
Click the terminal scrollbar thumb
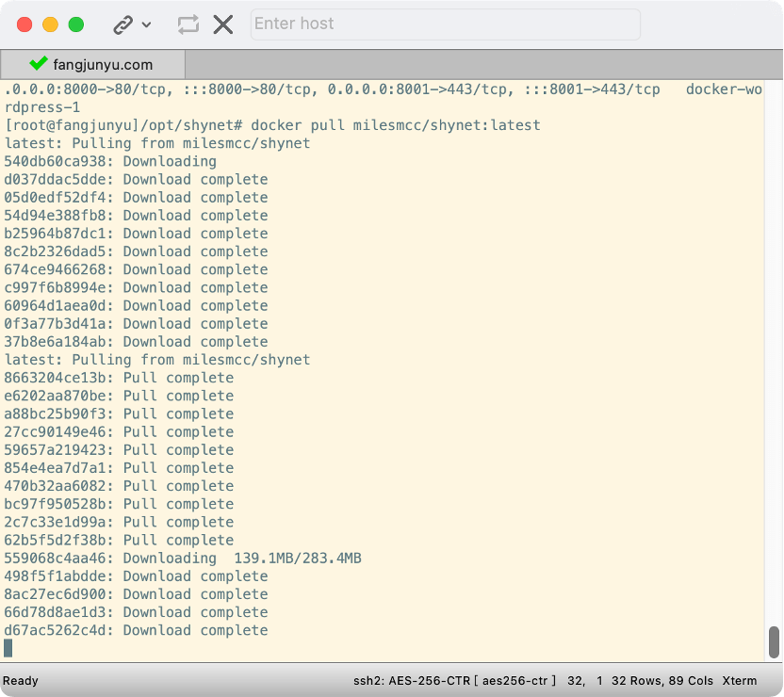pyautogui.click(x=774, y=642)
